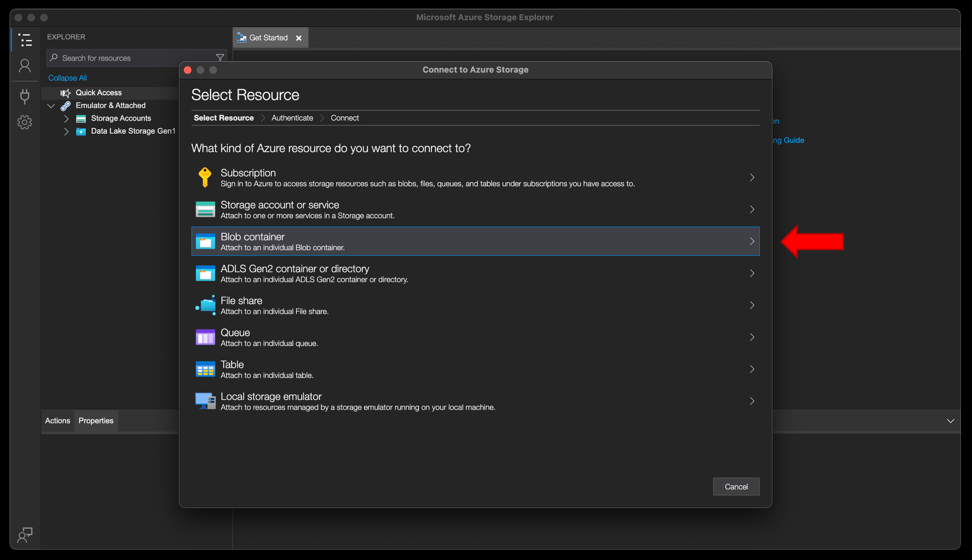Open Settings via the gear sidebar icon
972x560 pixels.
(25, 122)
